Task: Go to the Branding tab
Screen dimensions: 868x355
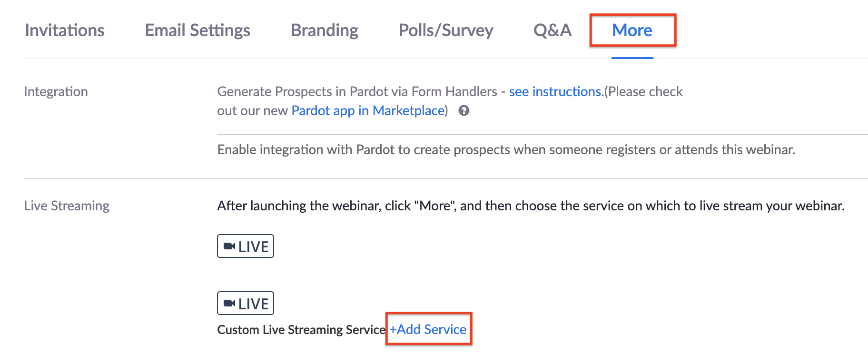Action: (x=325, y=30)
